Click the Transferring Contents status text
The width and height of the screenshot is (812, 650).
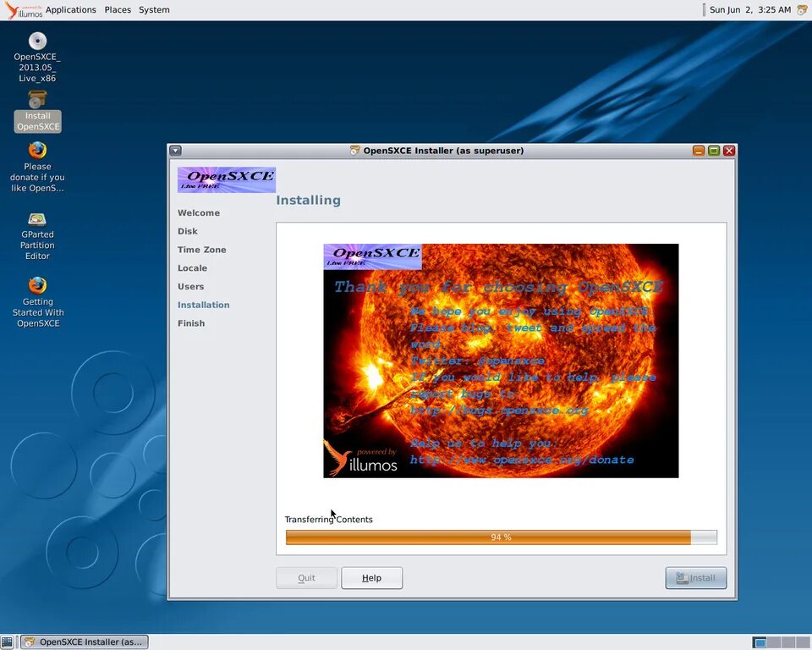pos(328,520)
